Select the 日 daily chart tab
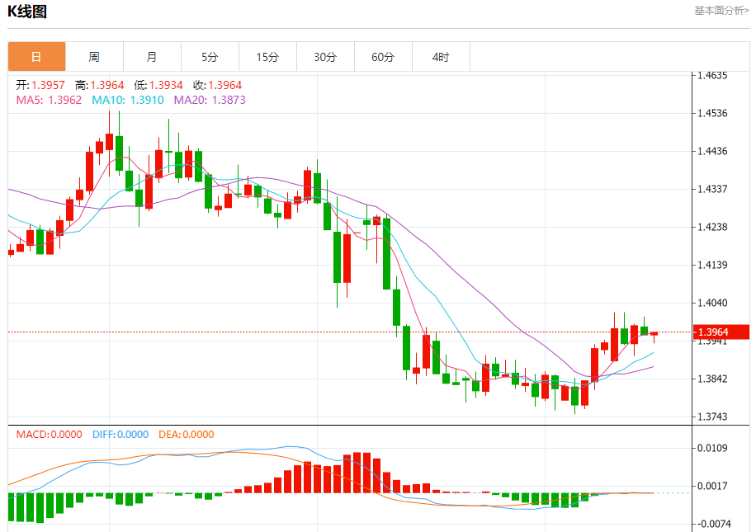 36,57
